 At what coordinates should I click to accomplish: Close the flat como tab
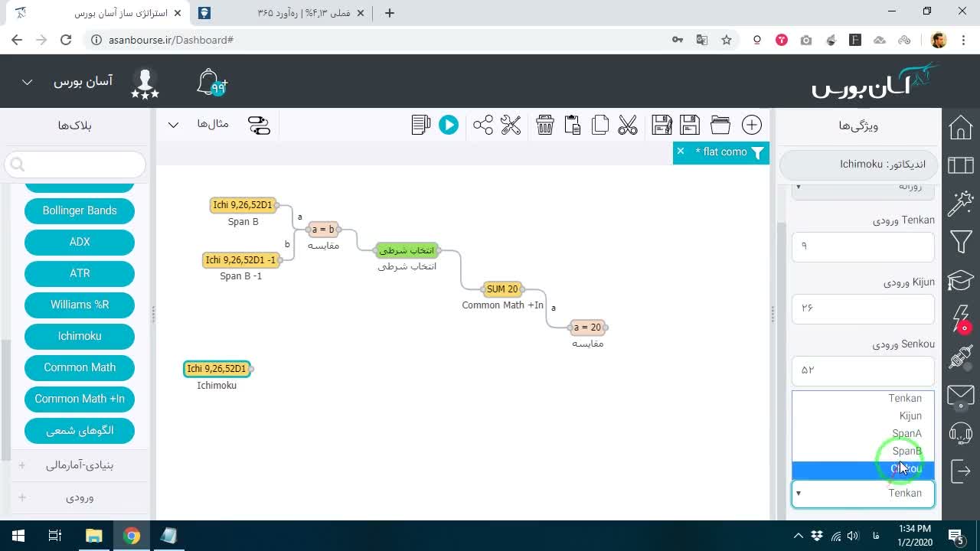[680, 152]
